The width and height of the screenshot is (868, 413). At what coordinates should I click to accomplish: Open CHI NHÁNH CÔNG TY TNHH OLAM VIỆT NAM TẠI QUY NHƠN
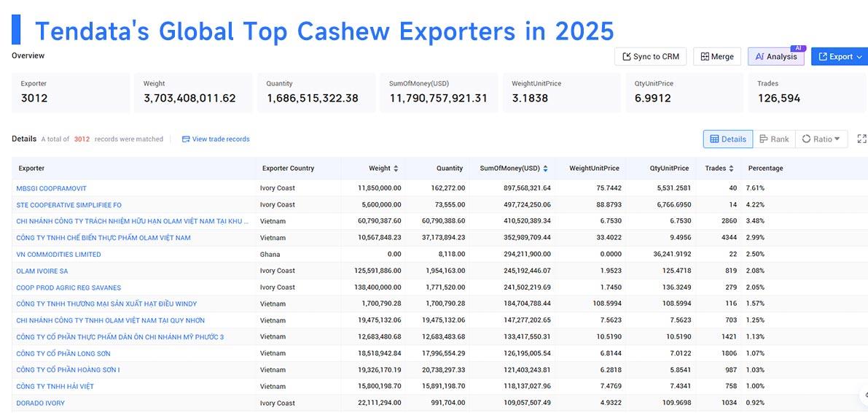click(111, 320)
